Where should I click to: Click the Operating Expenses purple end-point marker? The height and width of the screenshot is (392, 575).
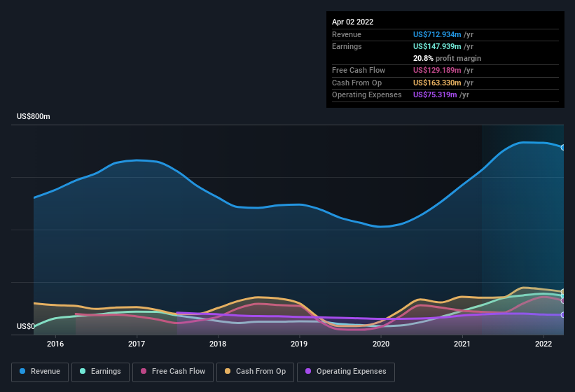[563, 315]
